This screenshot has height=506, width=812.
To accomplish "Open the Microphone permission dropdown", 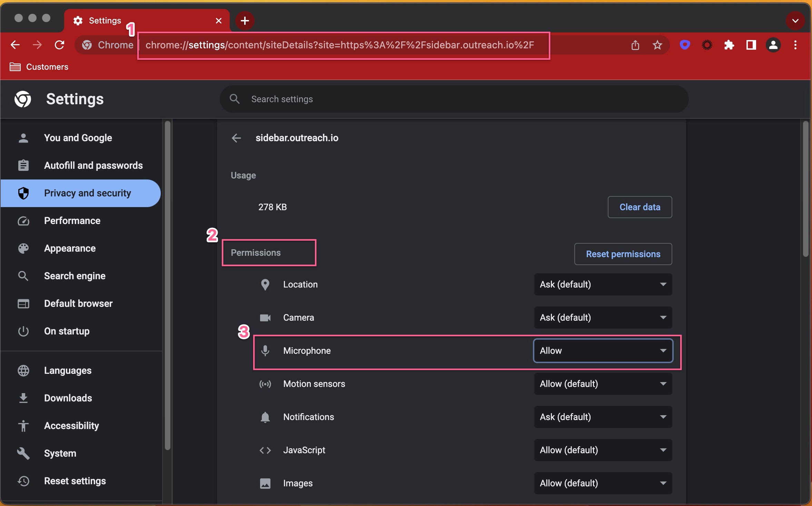I will click(x=603, y=351).
